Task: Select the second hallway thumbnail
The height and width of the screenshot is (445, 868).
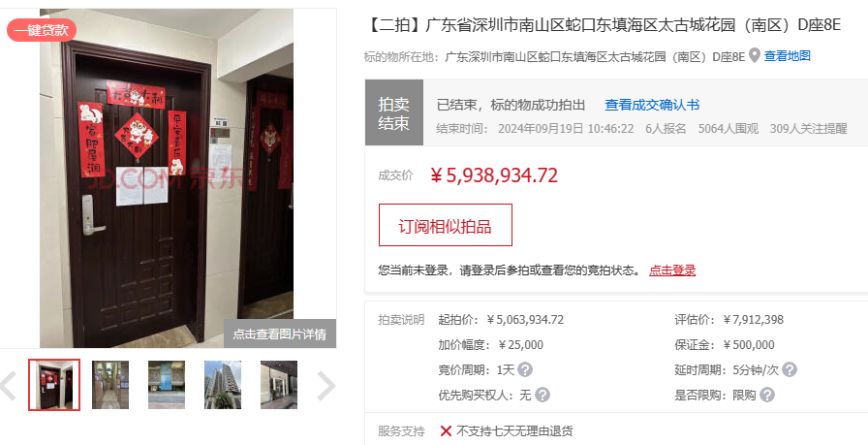Action: click(x=110, y=385)
